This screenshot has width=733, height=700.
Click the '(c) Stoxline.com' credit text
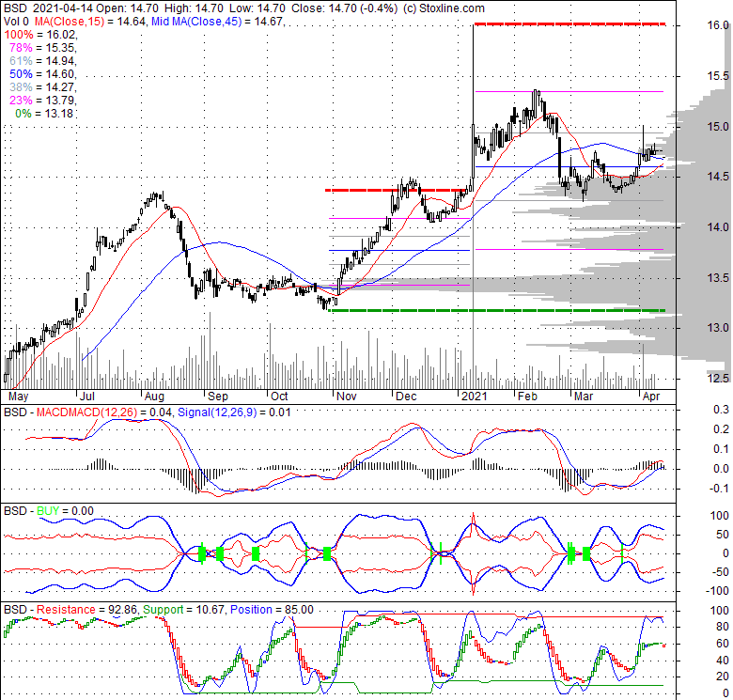(x=444, y=8)
